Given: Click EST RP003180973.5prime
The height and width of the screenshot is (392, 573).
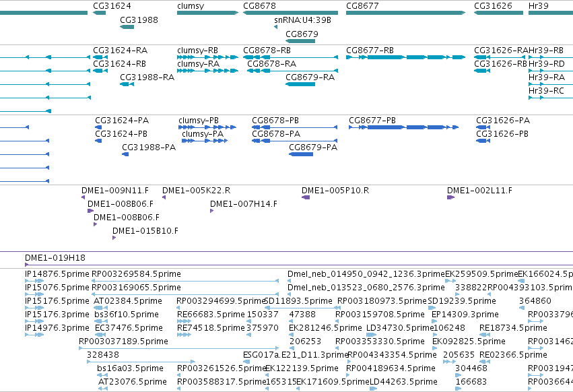Looking at the screenshot, I should (x=339, y=308).
